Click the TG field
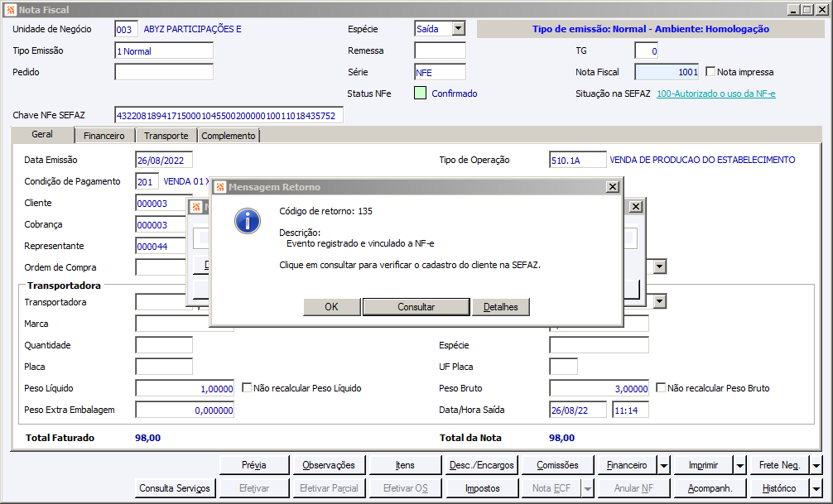The width and height of the screenshot is (833, 504). pyautogui.click(x=647, y=51)
